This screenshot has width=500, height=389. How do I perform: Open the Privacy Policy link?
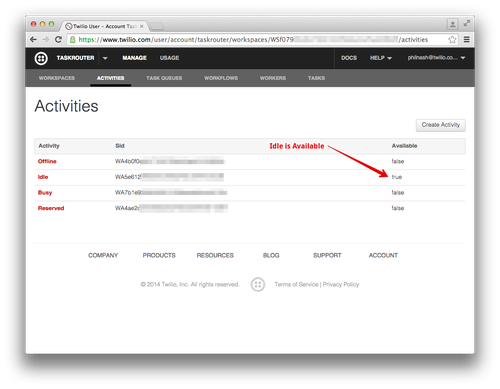[x=341, y=284]
